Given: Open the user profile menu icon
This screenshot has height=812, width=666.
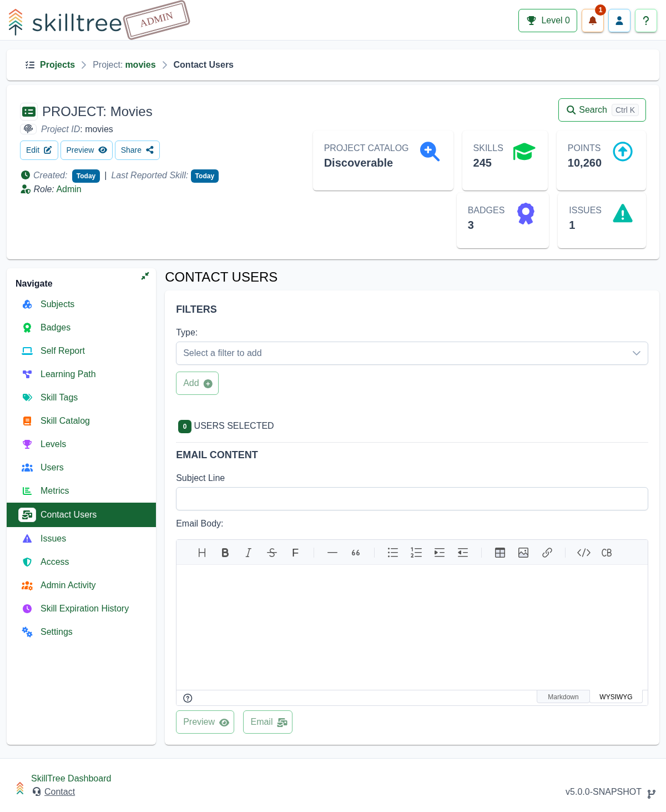Looking at the screenshot, I should [x=619, y=21].
